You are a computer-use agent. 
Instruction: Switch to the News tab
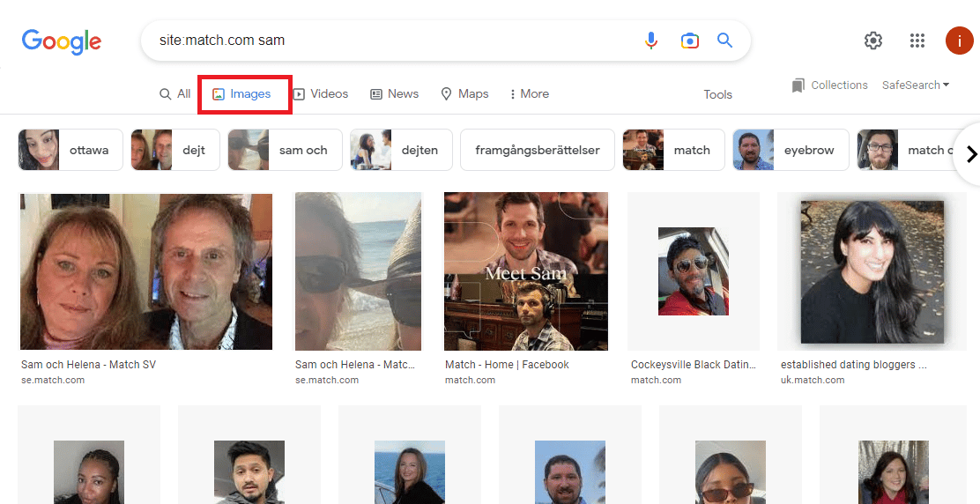(x=394, y=94)
